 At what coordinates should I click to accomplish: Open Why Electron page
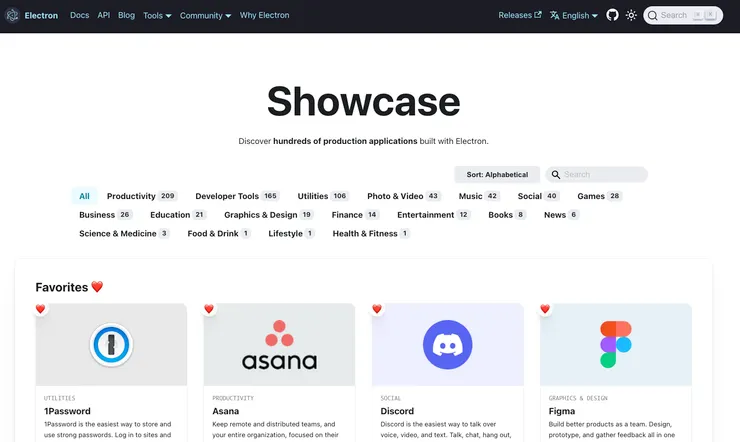[264, 15]
